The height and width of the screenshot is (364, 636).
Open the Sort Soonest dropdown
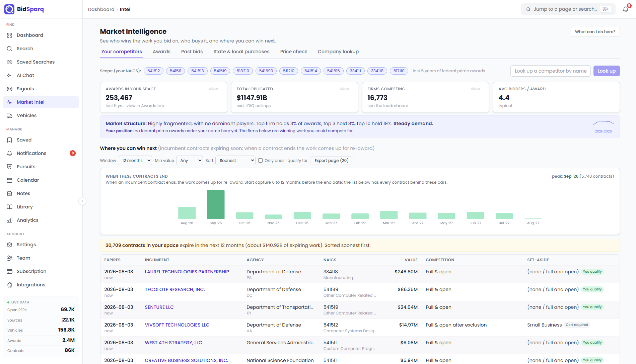pyautogui.click(x=235, y=161)
